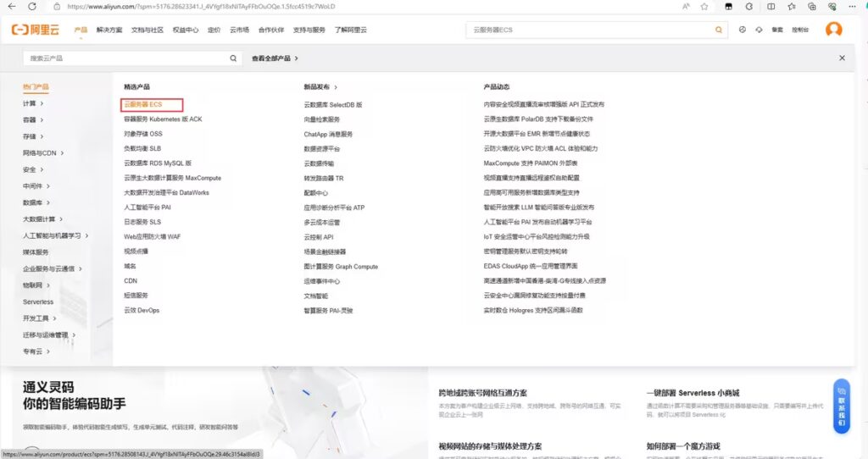Viewport: 868px width, 459px height.
Task: Click the orange search magnifier in header
Action: [x=719, y=30]
